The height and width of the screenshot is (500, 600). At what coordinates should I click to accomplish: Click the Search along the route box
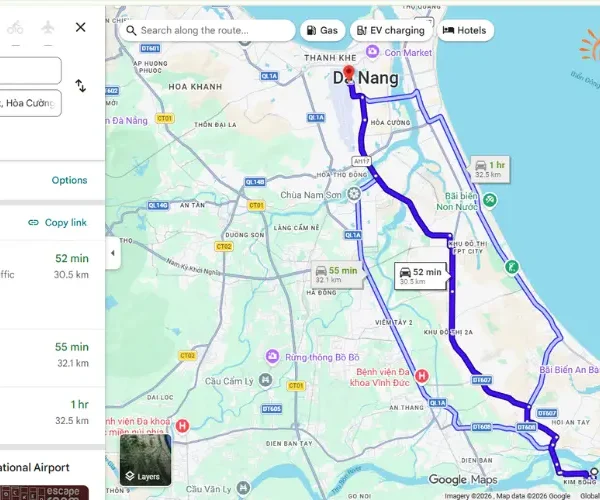point(207,30)
